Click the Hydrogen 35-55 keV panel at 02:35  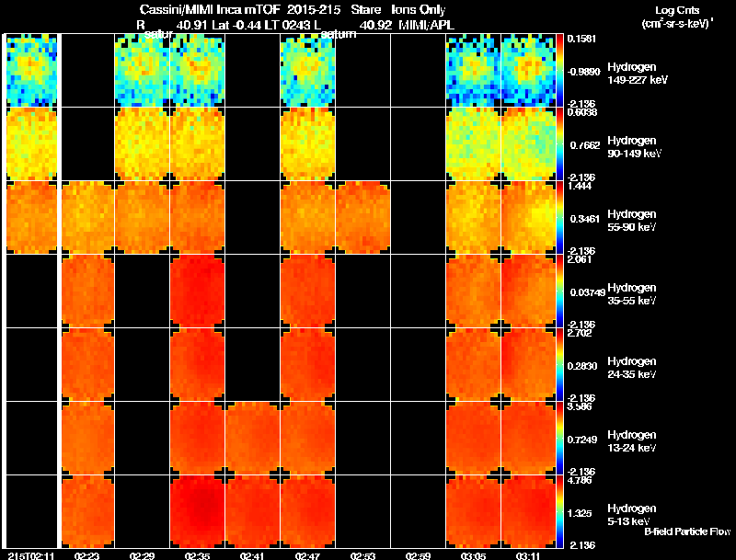pyautogui.click(x=197, y=291)
